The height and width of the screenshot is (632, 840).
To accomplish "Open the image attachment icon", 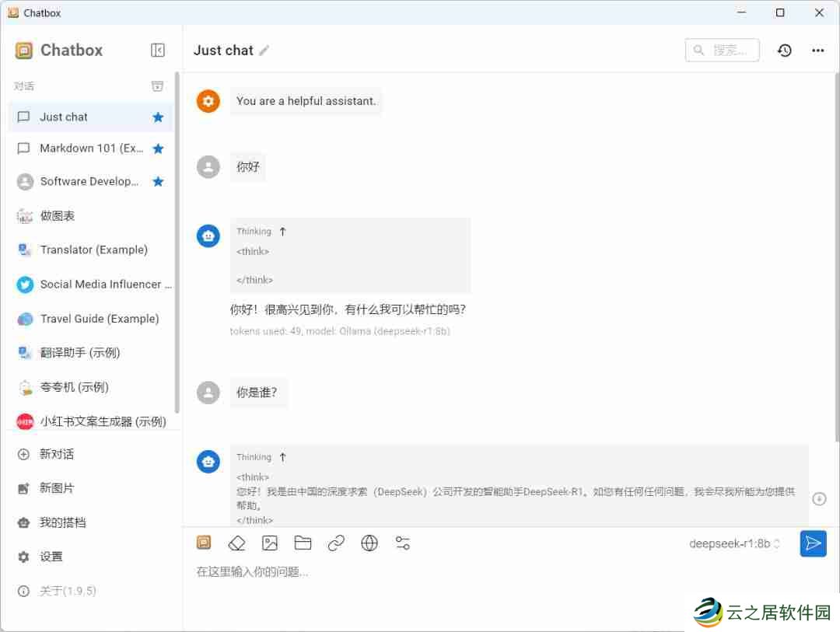I will point(270,543).
